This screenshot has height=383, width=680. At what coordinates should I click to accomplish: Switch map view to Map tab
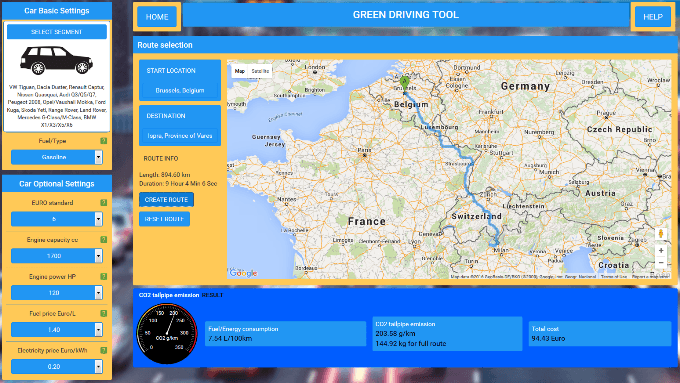point(239,71)
